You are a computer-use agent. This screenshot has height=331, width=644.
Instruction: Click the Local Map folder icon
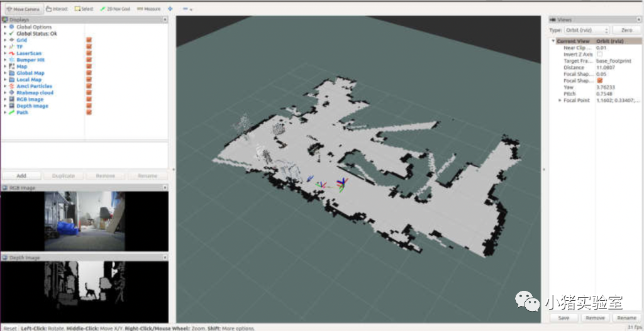(11, 80)
